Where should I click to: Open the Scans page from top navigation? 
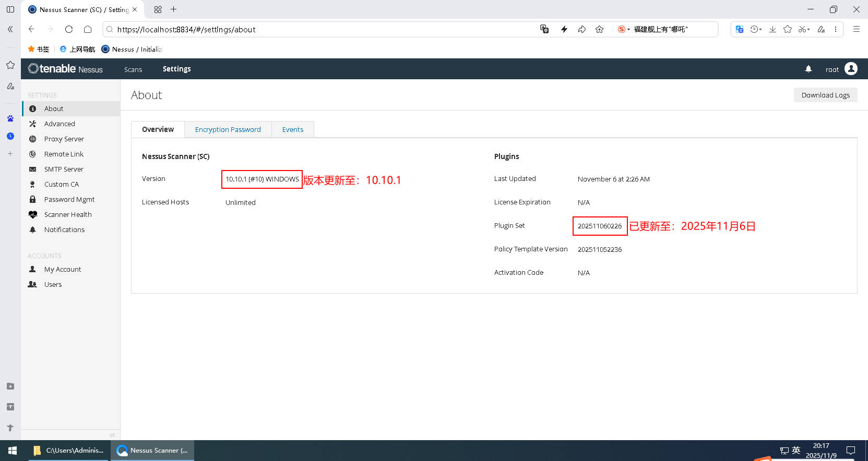pos(133,69)
